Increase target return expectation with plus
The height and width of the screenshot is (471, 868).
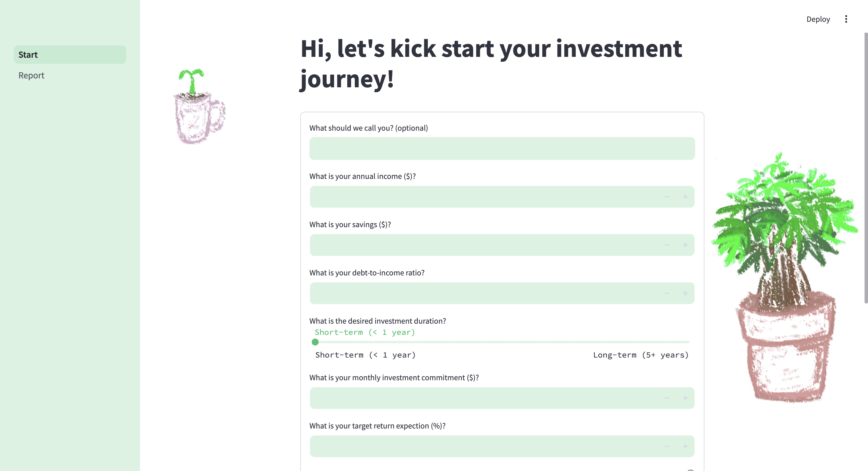point(685,446)
